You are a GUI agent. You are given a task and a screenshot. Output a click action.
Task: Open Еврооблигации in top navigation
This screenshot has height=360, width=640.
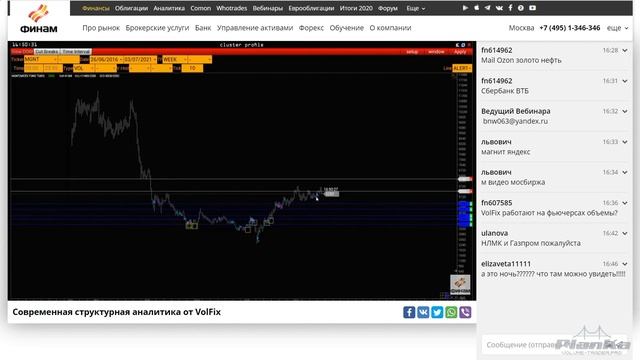[311, 8]
